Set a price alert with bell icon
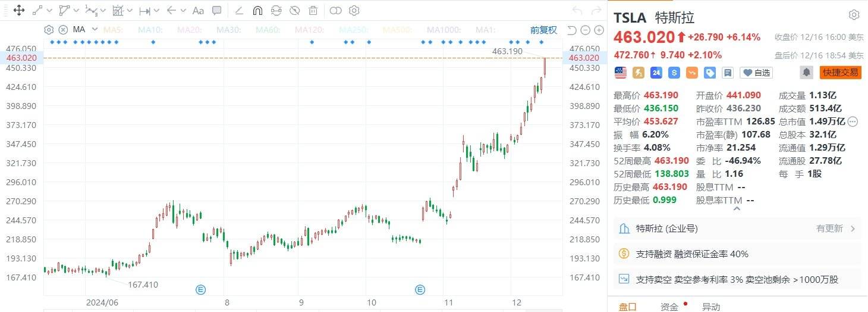 [807, 73]
